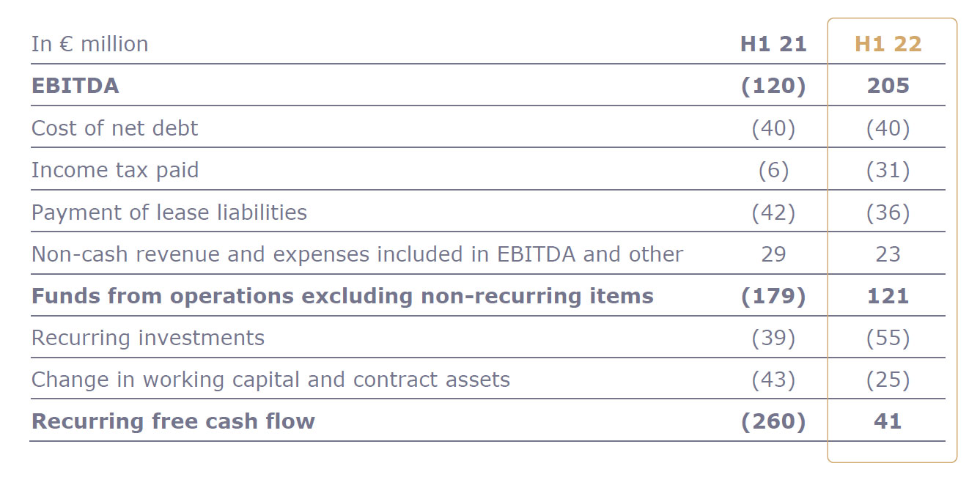The height and width of the screenshot is (477, 980).
Task: Click the H1 21 EBITDA value (120)
Action: pyautogui.click(x=773, y=86)
